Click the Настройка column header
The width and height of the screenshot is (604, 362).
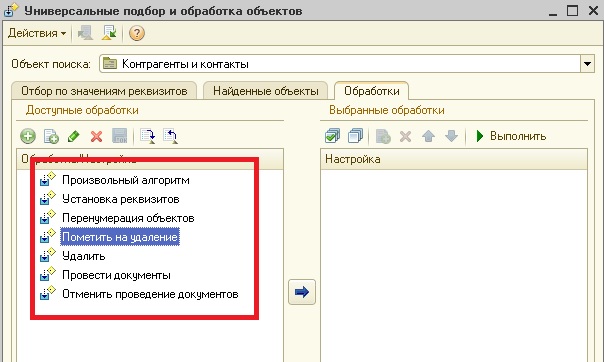click(x=454, y=159)
